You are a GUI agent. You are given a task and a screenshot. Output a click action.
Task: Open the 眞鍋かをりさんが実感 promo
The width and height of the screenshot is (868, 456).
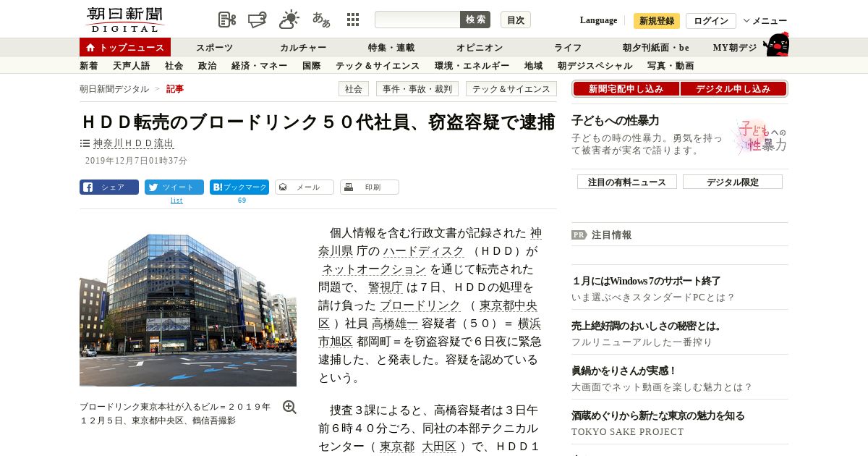624,371
